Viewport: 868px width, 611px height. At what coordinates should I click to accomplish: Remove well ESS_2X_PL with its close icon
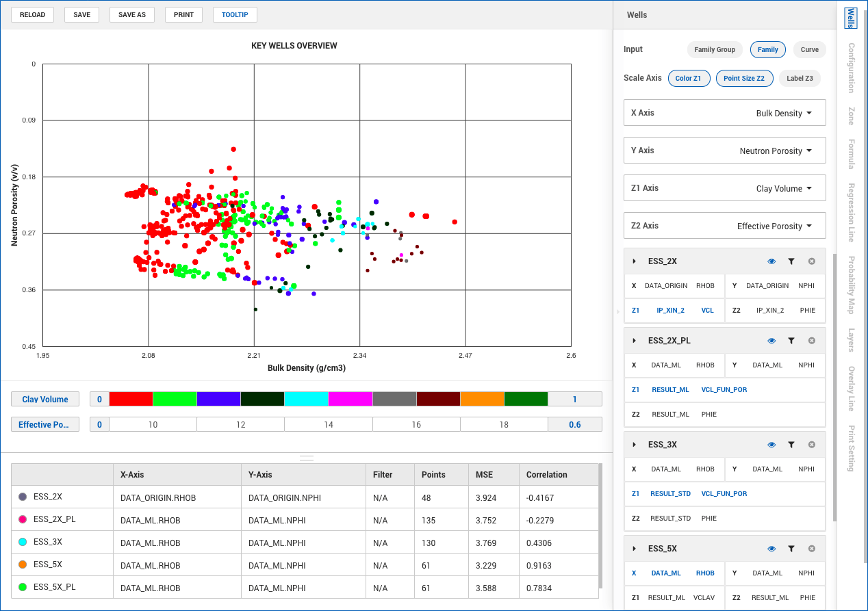812,341
